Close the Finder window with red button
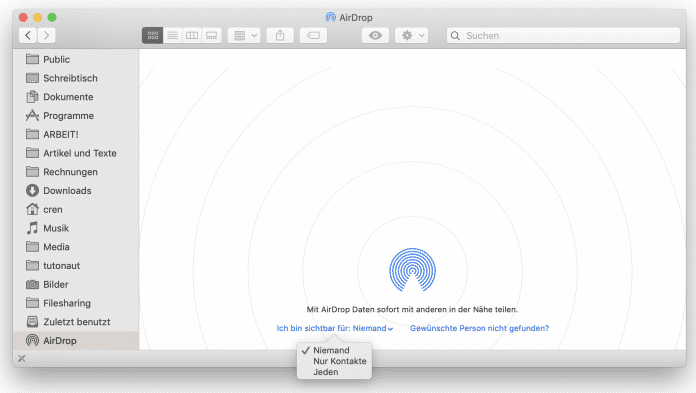 point(23,17)
